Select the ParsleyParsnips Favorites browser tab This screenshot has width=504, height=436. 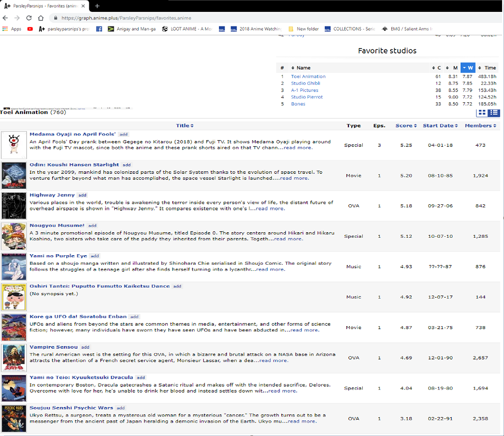coord(45,5)
